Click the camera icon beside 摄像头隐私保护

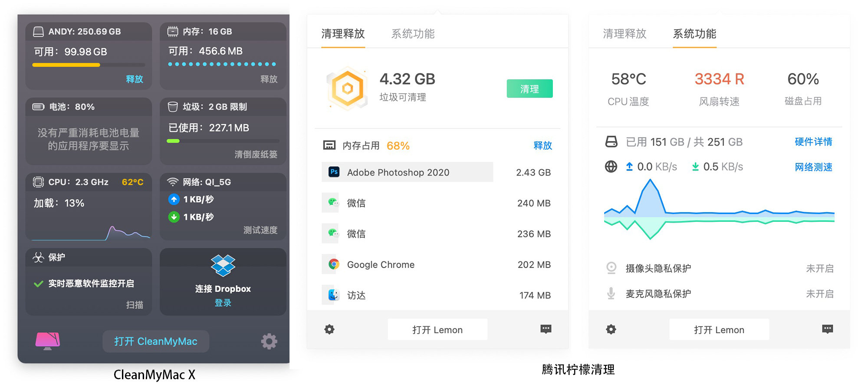coord(611,268)
